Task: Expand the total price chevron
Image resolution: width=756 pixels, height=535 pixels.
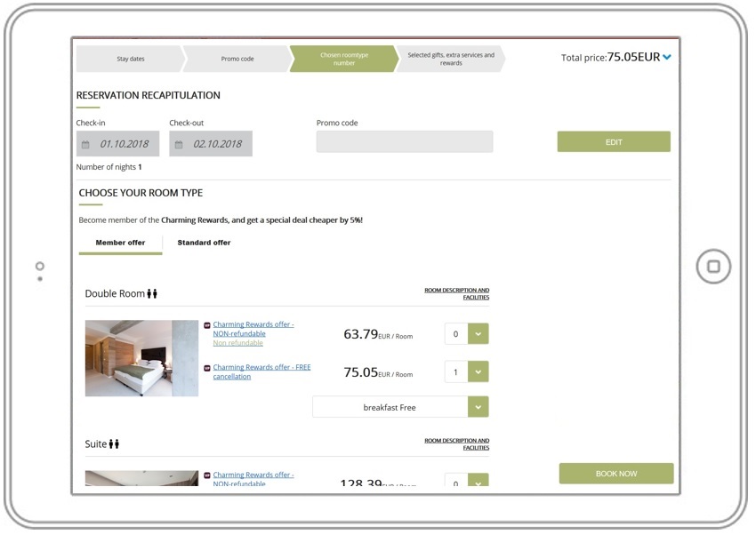Action: (667, 58)
